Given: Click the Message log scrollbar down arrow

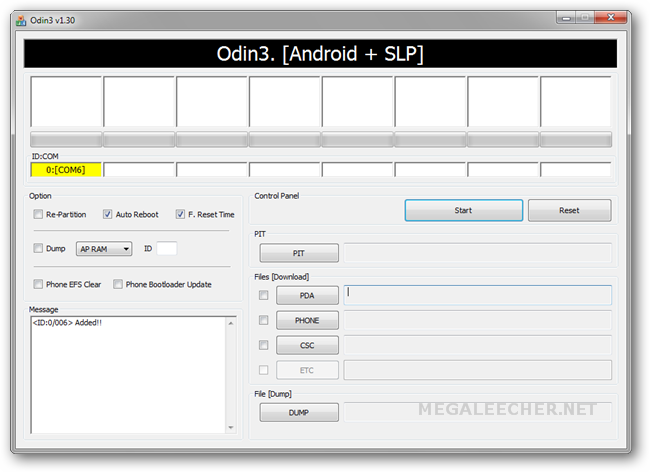Looking at the screenshot, I should (x=231, y=427).
